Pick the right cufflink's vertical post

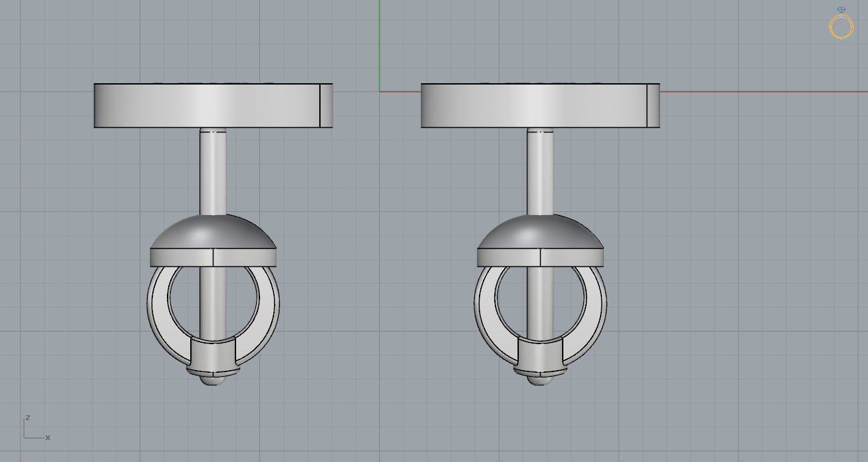pos(540,171)
